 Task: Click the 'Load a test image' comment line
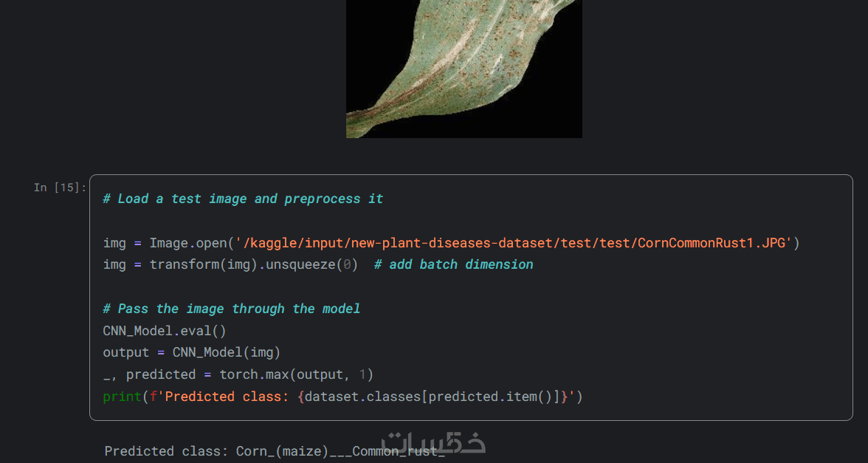pyautogui.click(x=243, y=199)
